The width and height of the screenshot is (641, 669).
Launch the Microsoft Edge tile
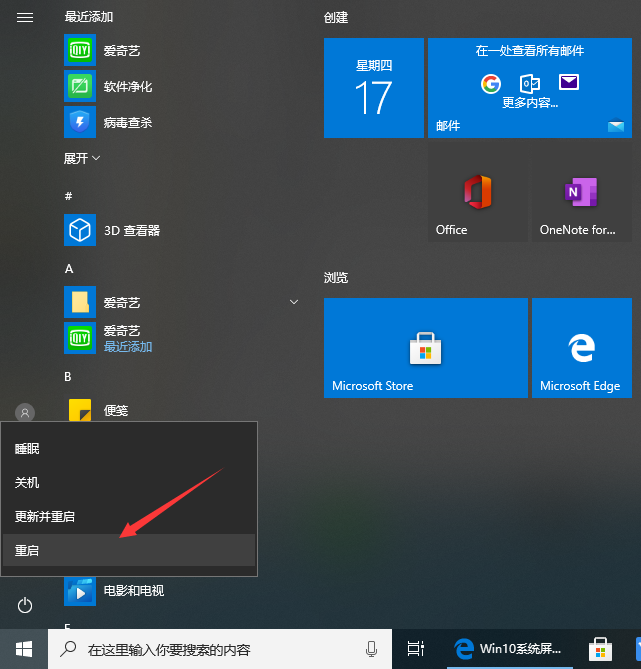click(581, 347)
